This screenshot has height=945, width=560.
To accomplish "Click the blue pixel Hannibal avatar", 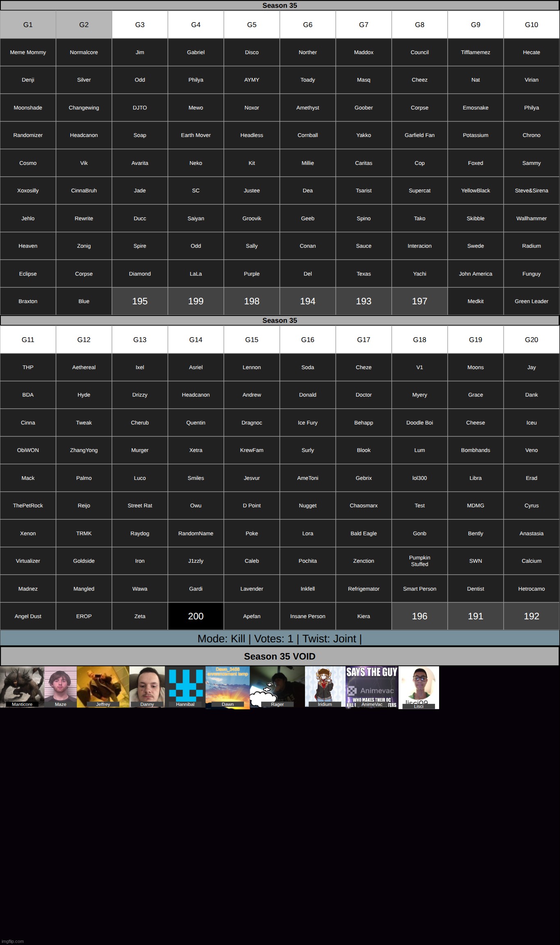I will pyautogui.click(x=185, y=686).
